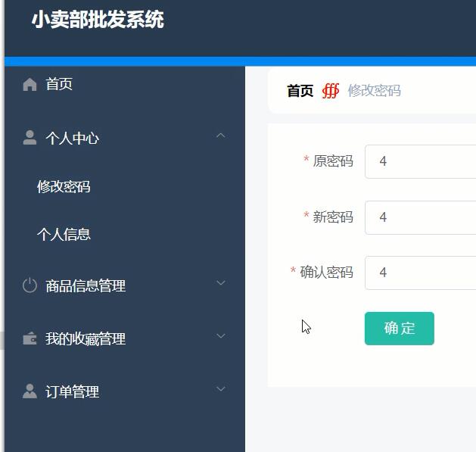Open 修改密码 submenu item

(x=64, y=186)
